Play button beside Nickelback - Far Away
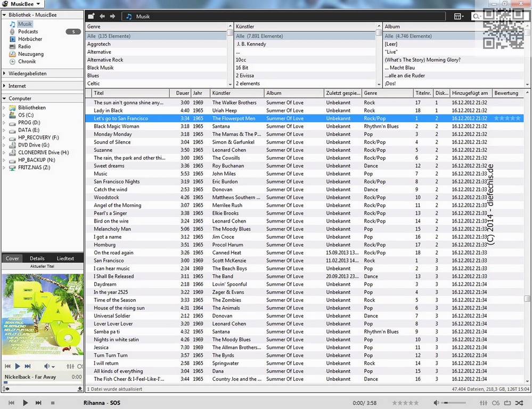This screenshot has width=532, height=409. 18,366
